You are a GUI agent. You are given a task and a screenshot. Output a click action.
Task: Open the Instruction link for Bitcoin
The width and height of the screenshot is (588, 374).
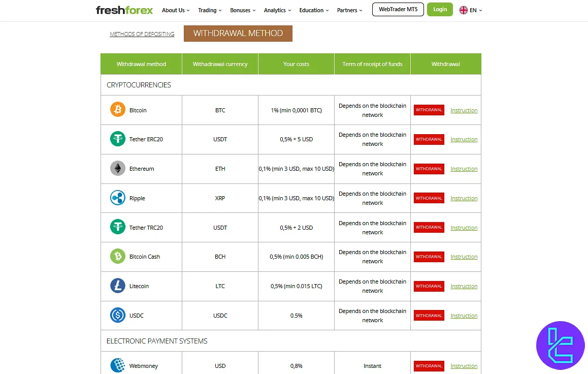464,110
